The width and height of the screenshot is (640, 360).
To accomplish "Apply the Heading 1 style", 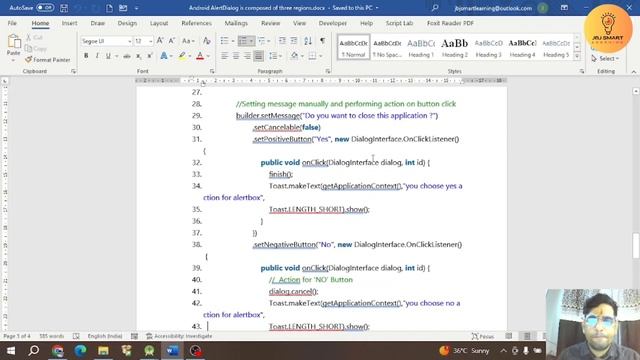I will click(x=421, y=47).
